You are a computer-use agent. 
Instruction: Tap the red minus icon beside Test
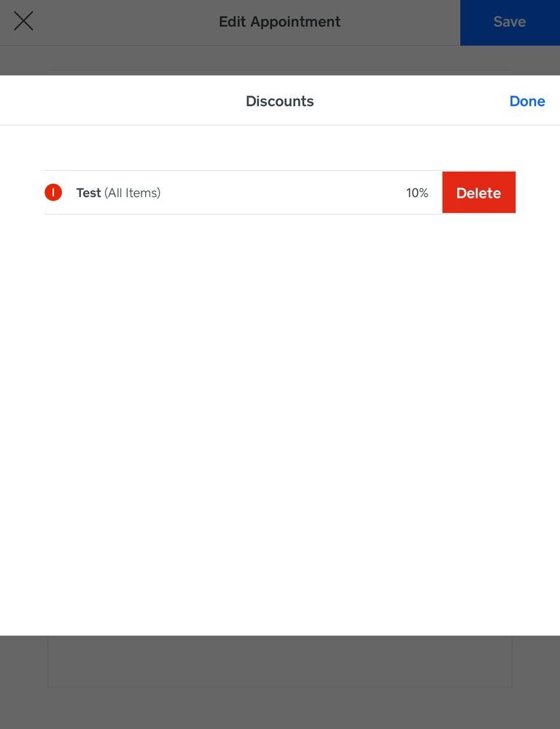(53, 193)
